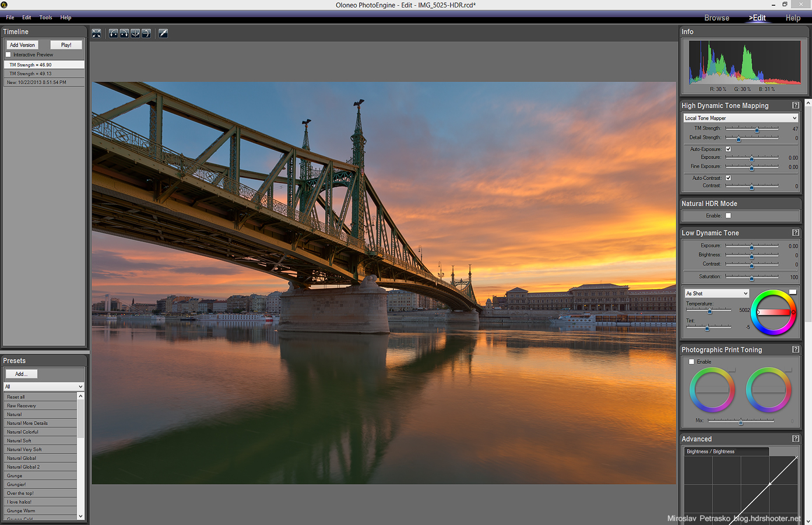Viewport: 812px width, 525px height.
Task: Click the Add Version button
Action: [x=22, y=45]
